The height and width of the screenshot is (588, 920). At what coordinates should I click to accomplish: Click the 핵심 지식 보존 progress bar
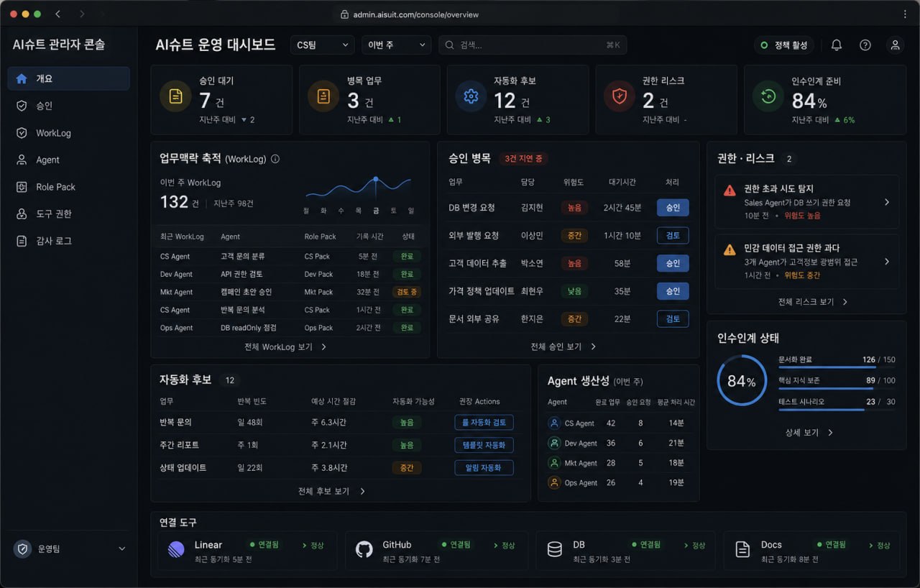pyautogui.click(x=837, y=389)
